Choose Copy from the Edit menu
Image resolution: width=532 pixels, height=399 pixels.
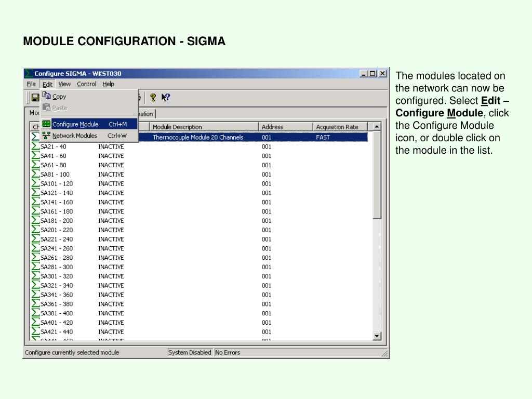click(89, 97)
